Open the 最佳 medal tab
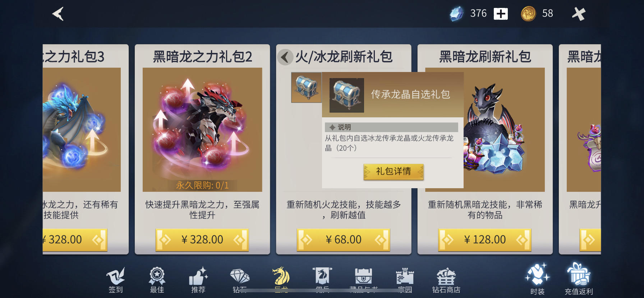Viewport: 644px width, 298px height. coord(157,280)
